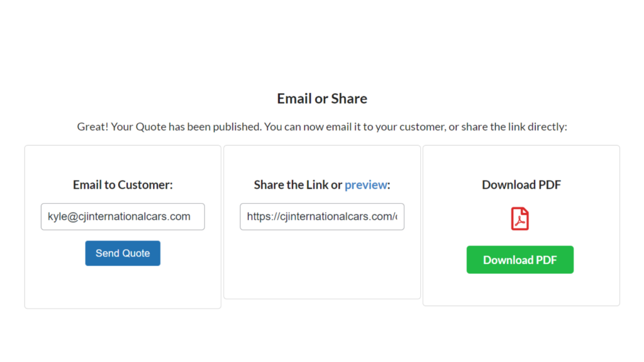Click the "Email or Share" heading
644x362 pixels.
coord(322,99)
